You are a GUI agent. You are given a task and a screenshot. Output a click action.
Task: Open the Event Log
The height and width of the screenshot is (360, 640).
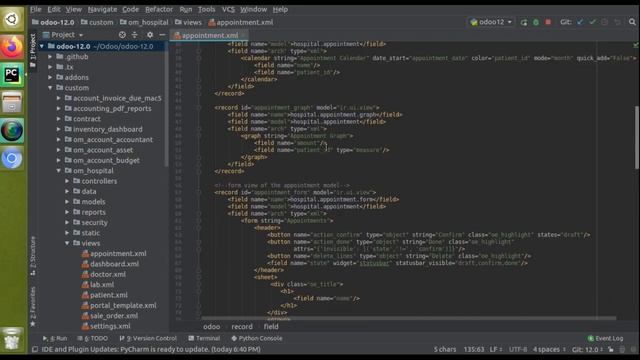click(x=605, y=338)
